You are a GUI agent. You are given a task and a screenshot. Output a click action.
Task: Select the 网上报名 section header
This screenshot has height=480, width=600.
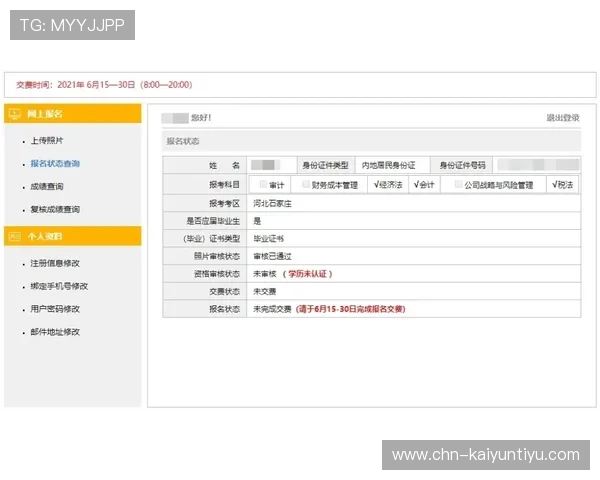tap(73, 114)
